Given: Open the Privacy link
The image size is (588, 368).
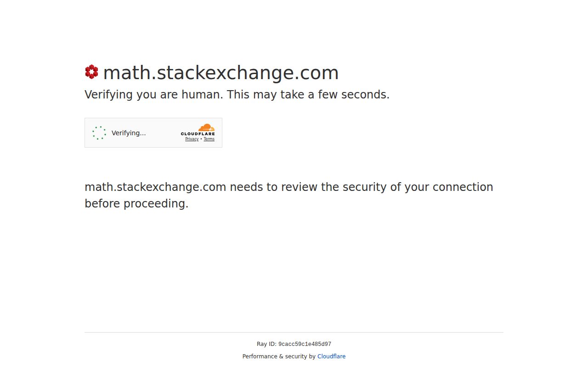Looking at the screenshot, I should click(192, 139).
